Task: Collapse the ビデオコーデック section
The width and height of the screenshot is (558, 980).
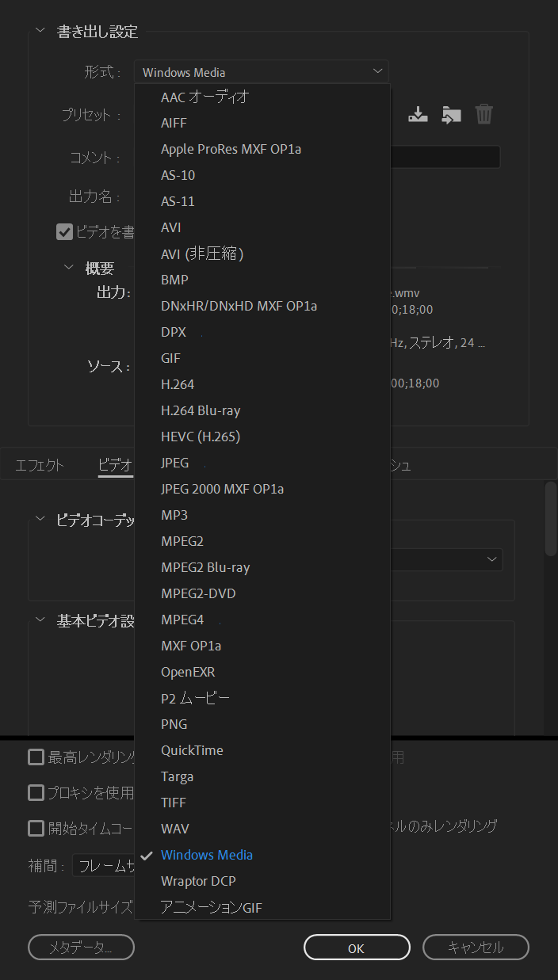Action: coord(40,519)
